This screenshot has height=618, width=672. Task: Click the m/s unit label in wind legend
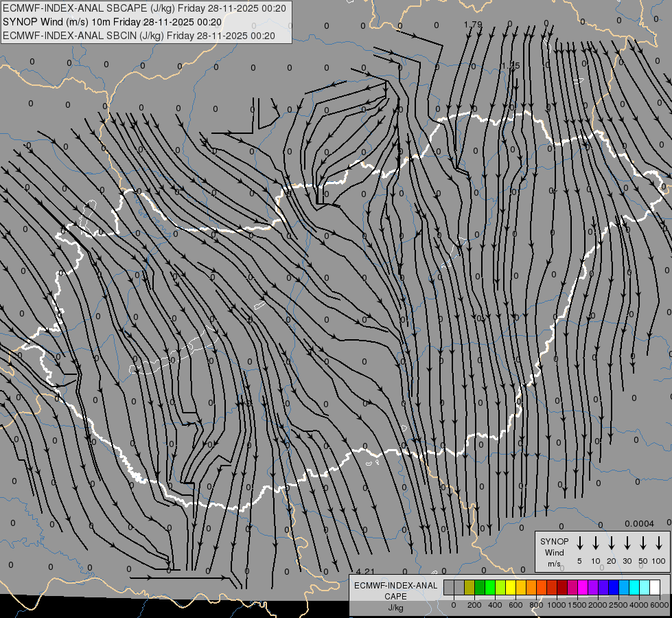[x=554, y=564]
